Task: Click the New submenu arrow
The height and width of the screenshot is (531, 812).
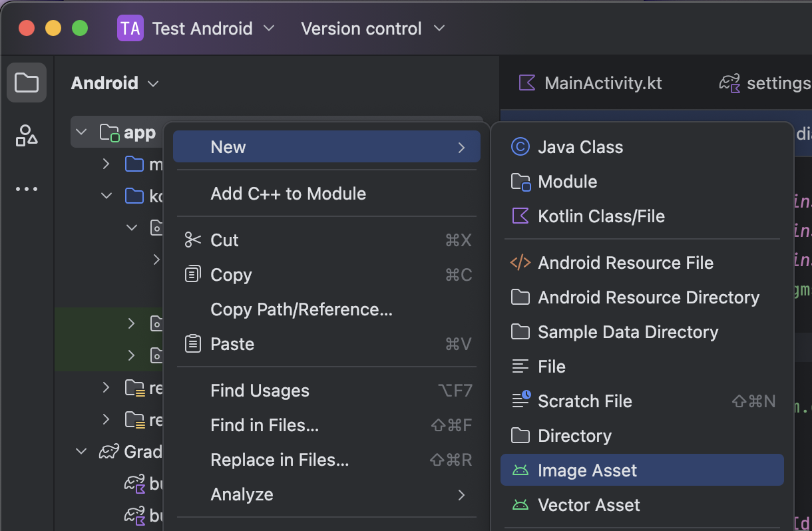Action: tap(461, 147)
